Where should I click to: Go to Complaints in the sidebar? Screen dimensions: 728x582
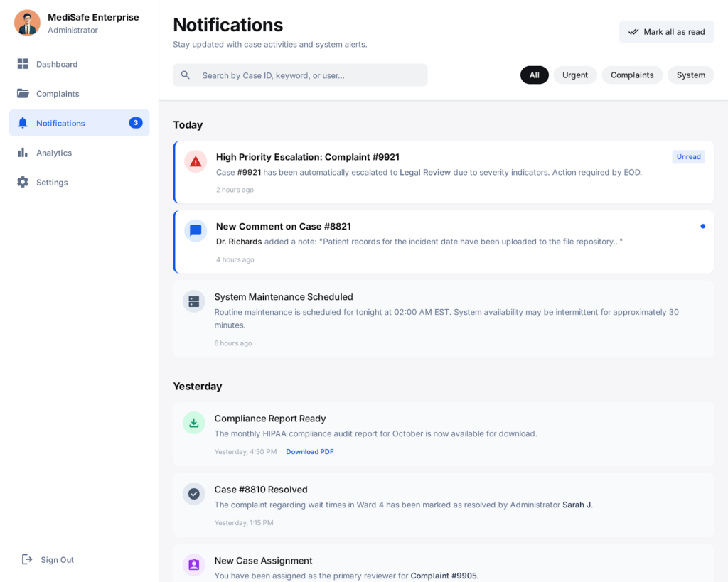[x=58, y=94]
